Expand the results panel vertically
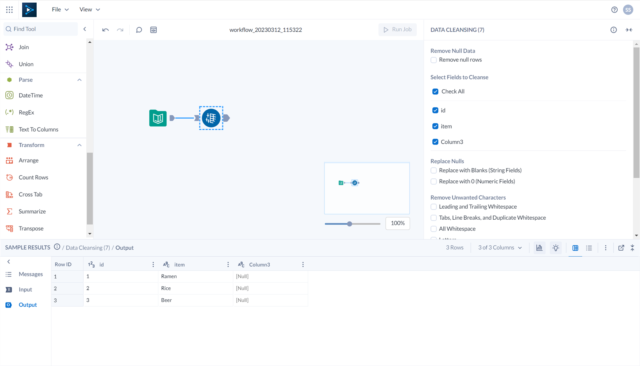 [x=632, y=248]
